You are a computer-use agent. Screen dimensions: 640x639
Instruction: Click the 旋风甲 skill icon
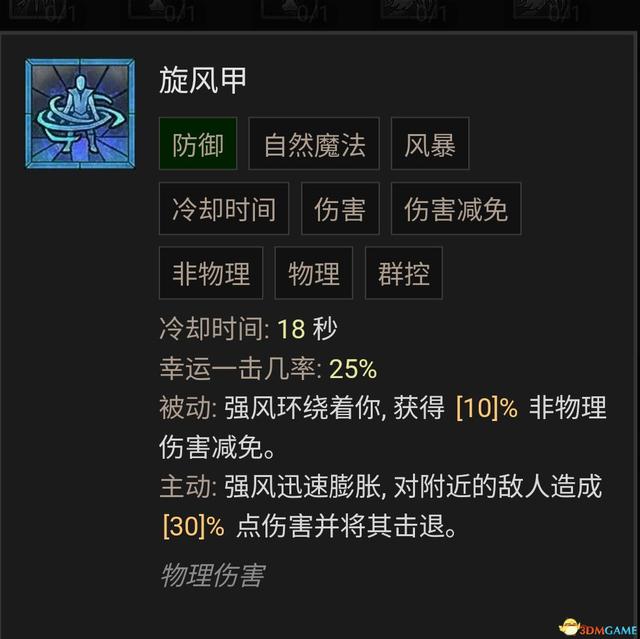pyautogui.click(x=80, y=113)
